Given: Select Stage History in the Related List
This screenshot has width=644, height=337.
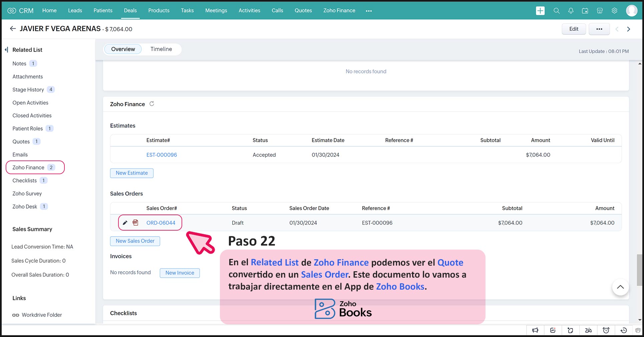Looking at the screenshot, I should coord(28,90).
